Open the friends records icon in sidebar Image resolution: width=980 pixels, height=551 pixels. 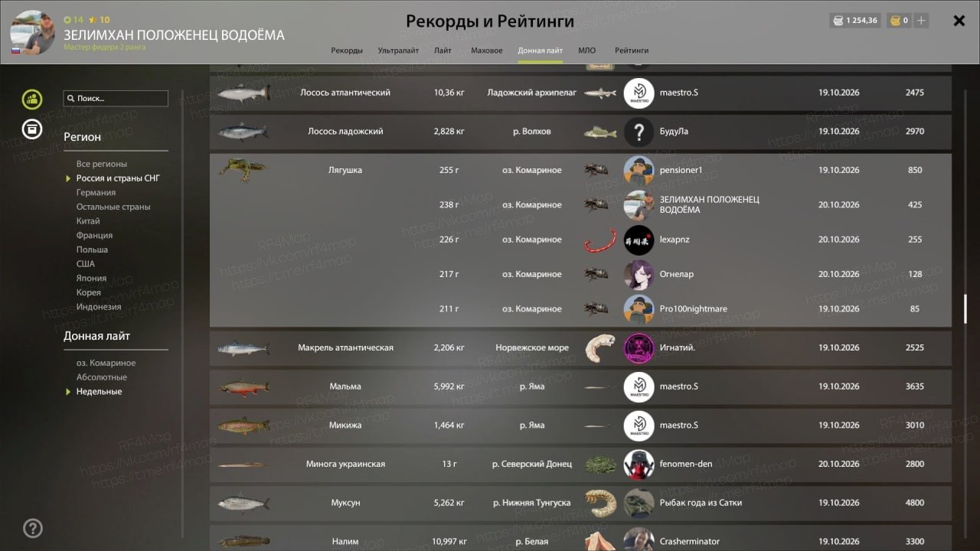32,99
